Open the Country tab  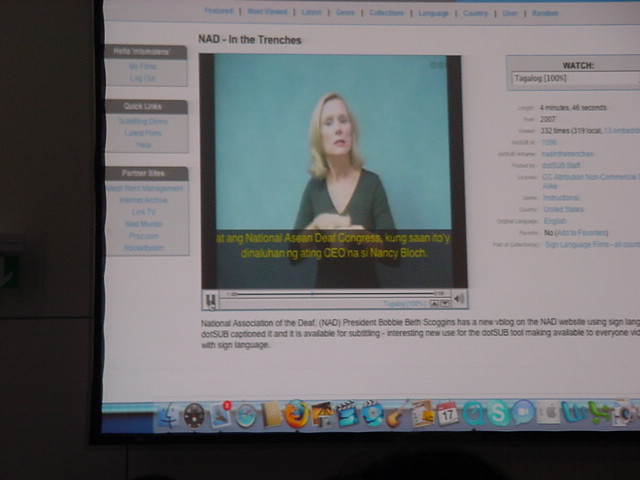pos(476,13)
